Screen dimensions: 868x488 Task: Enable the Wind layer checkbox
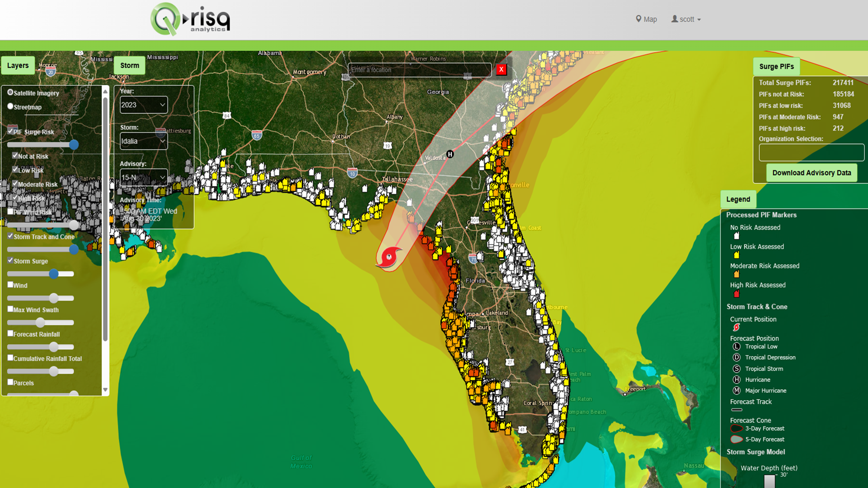[10, 285]
